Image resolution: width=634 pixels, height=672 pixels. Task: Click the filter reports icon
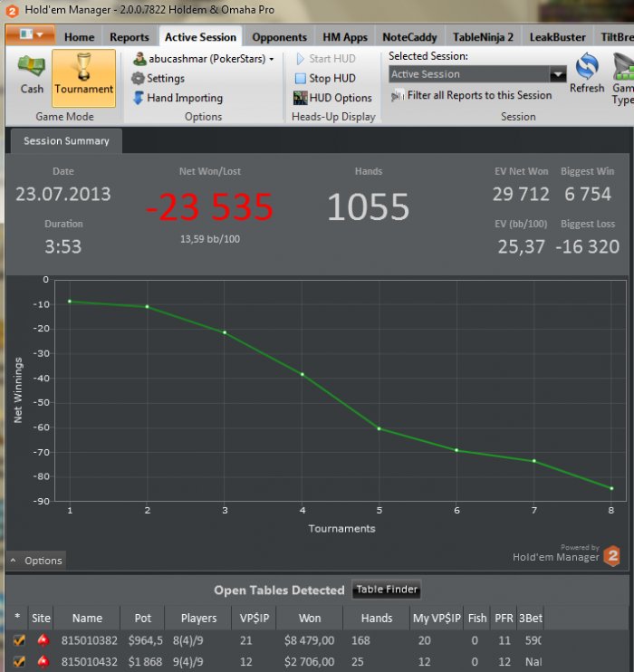point(398,96)
